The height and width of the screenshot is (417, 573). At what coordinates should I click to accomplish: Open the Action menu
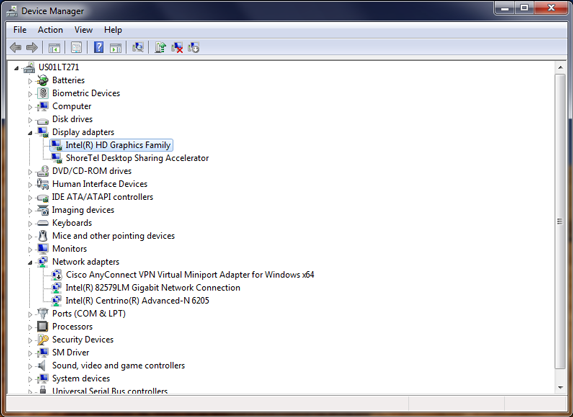point(50,30)
